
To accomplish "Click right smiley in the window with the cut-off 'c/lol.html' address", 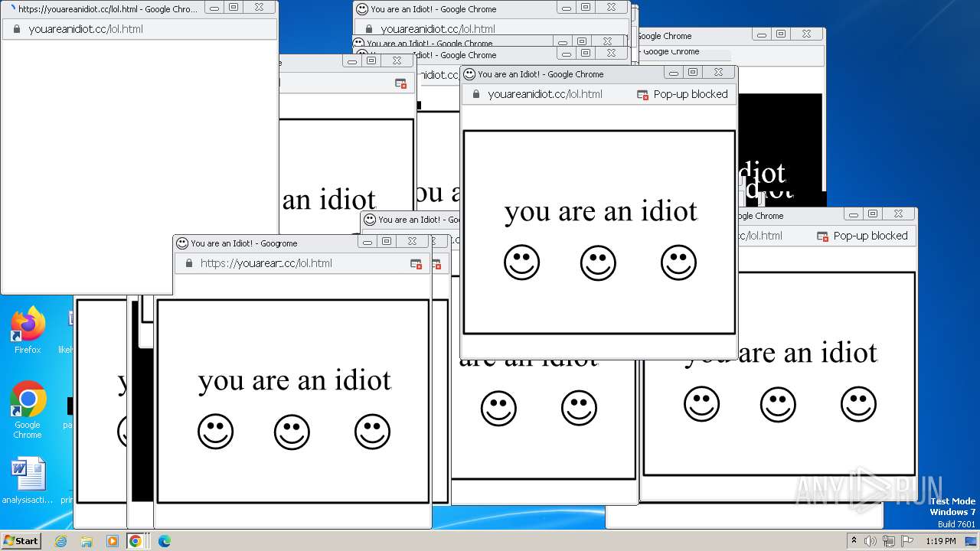I will coord(858,404).
